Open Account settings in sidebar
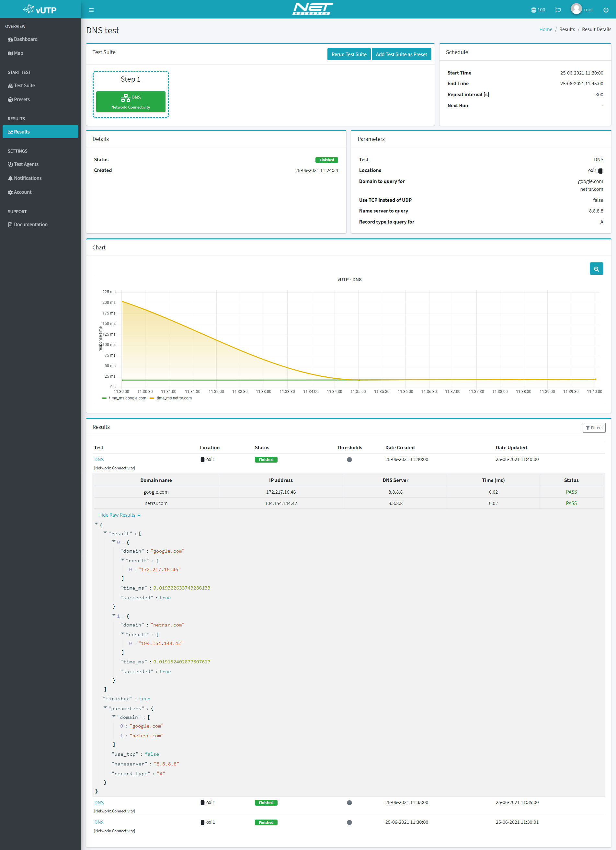The image size is (616, 850). click(40, 192)
